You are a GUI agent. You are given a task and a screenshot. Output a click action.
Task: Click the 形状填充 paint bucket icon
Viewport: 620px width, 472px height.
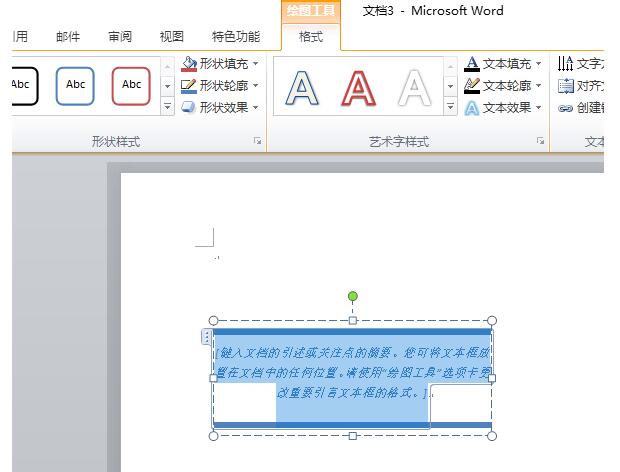189,64
